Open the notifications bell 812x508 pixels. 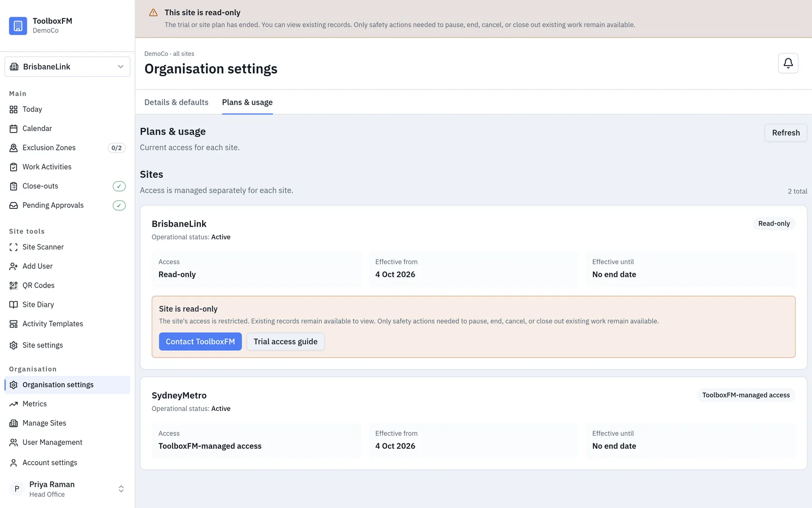click(788, 63)
